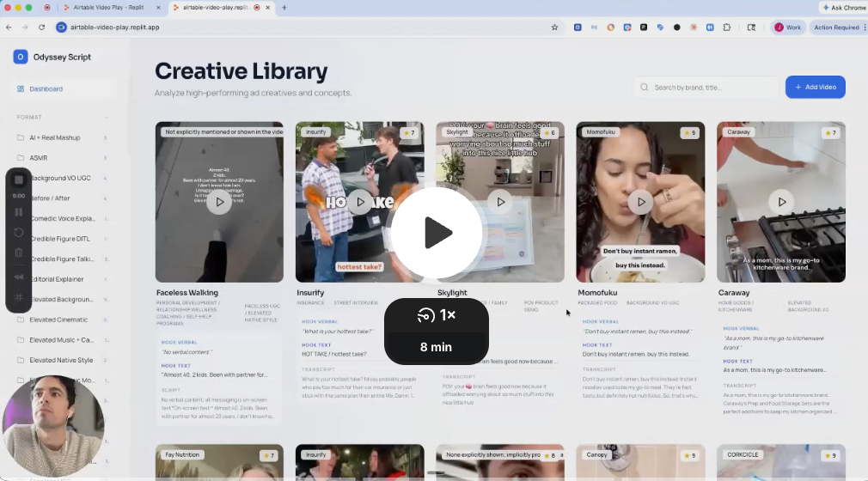Select Comedic Voice Expla... format
The image size is (868, 481).
tap(62, 219)
